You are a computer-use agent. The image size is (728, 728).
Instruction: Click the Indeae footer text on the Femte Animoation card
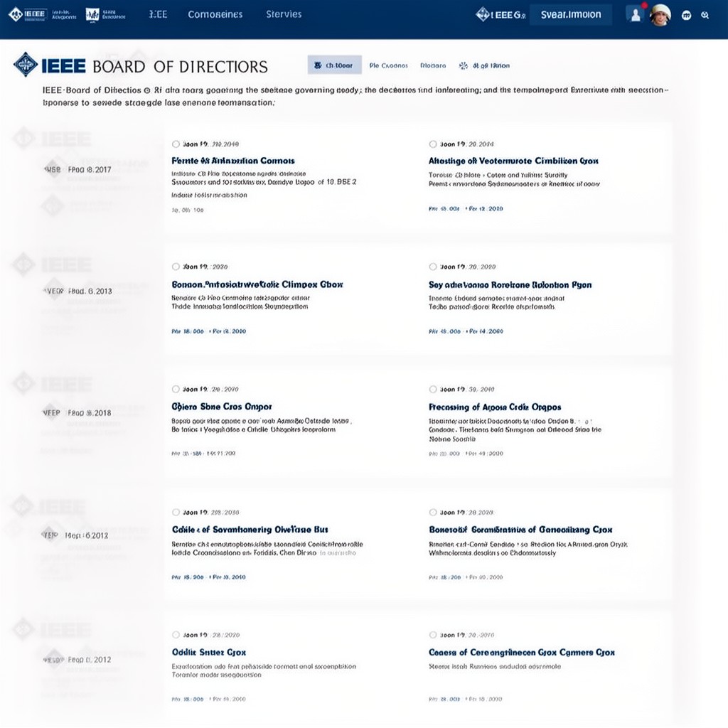(209, 195)
